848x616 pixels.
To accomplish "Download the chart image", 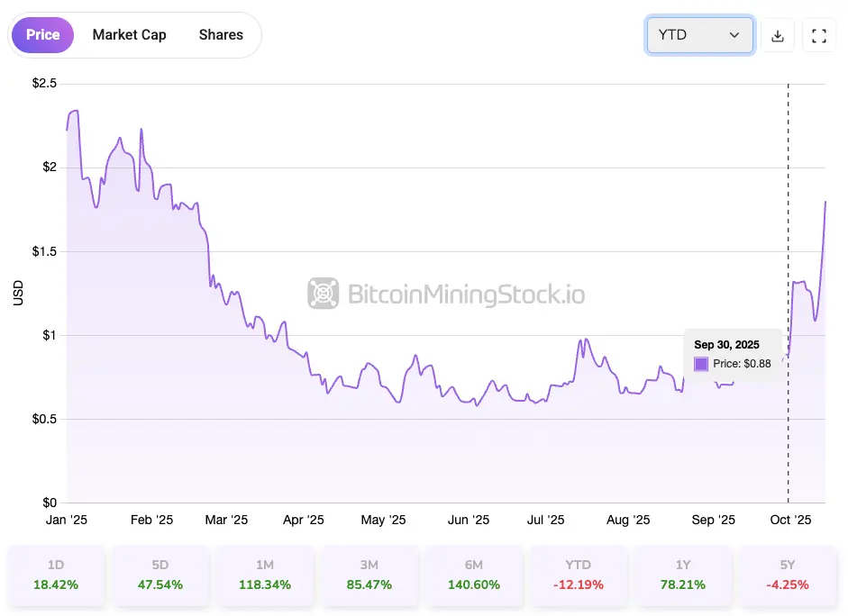I will [x=778, y=36].
